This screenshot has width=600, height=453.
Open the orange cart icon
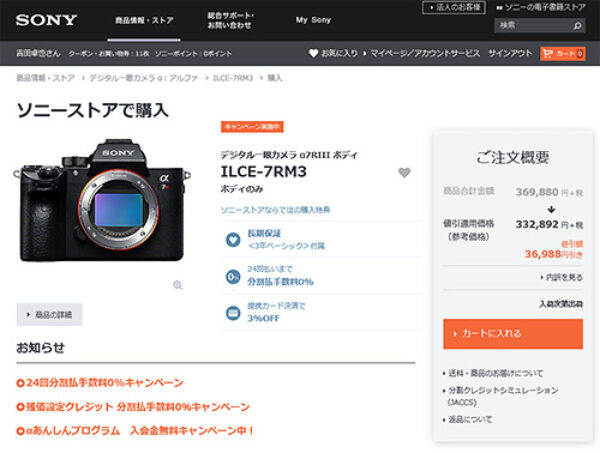[x=561, y=53]
